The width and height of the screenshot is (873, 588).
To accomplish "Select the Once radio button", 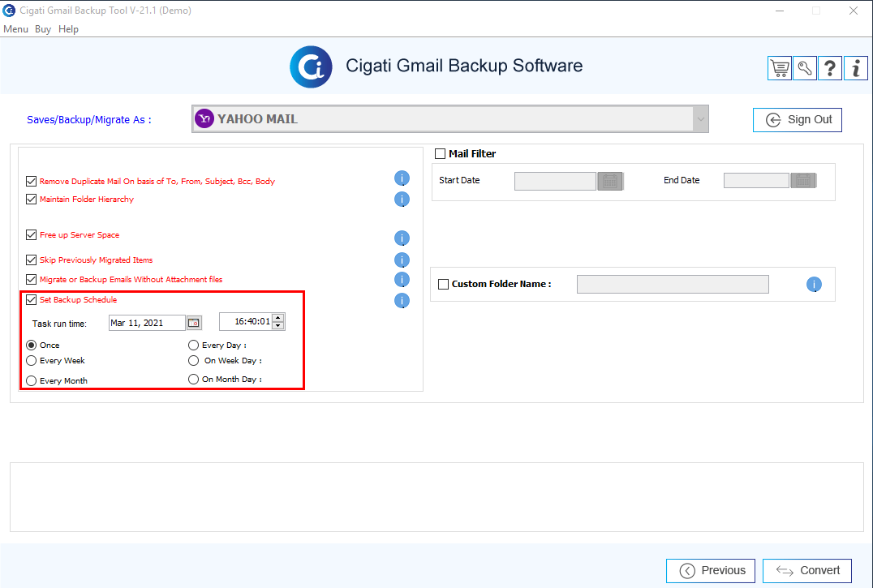I will (31, 345).
